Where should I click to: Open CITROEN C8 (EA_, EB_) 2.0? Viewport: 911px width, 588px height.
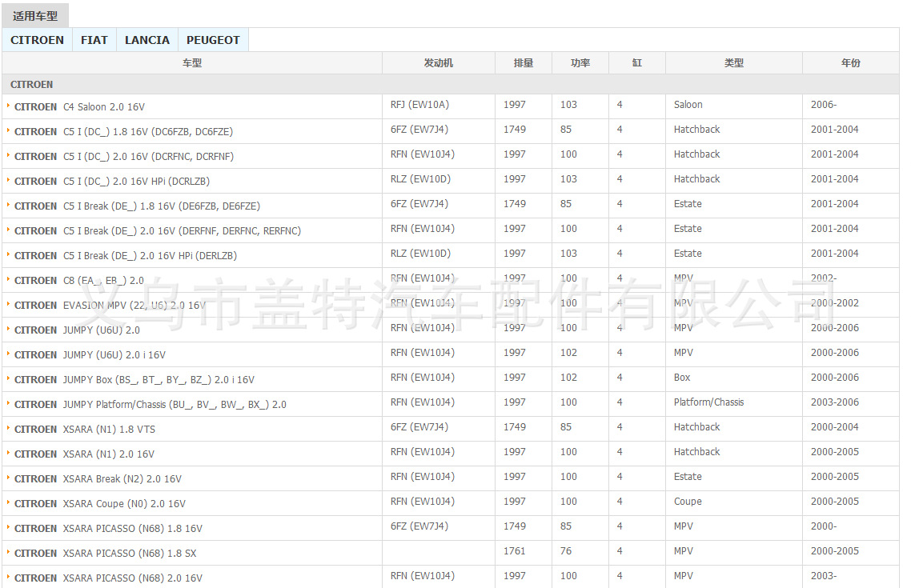[x=79, y=280]
